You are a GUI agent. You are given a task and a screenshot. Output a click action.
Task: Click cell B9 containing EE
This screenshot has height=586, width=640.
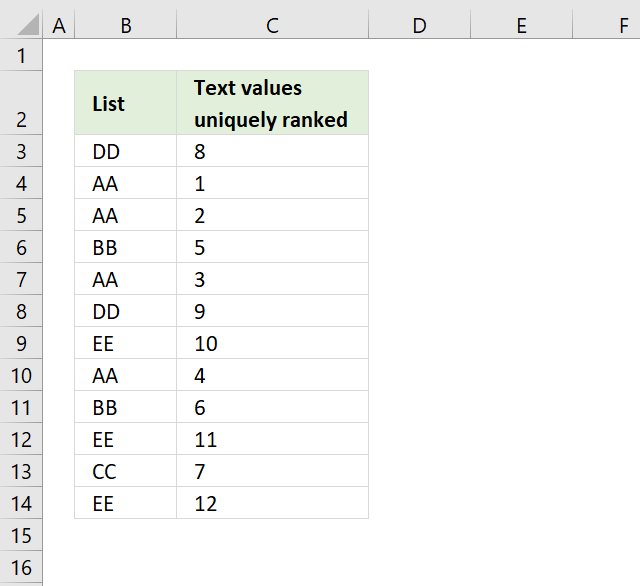(x=126, y=343)
